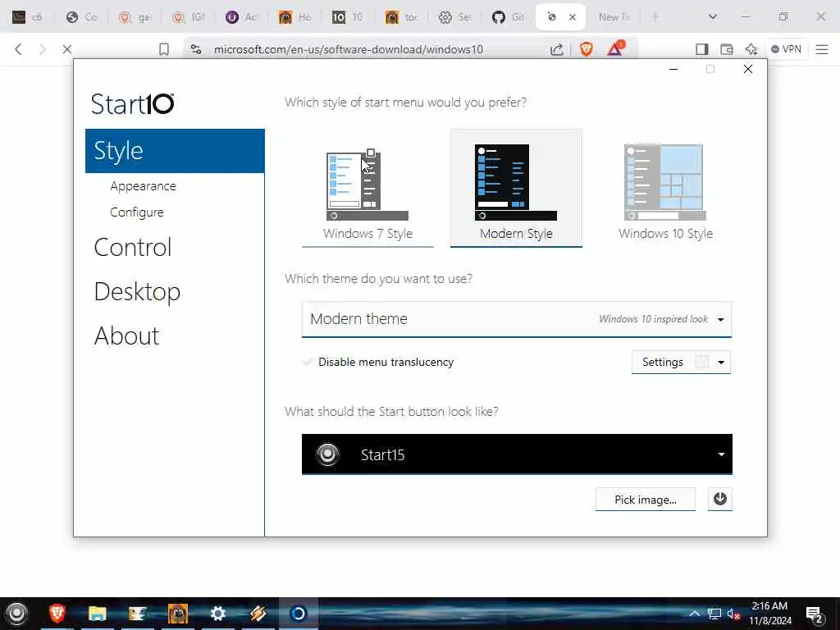Stop loading the page
840x630 pixels.
(x=67, y=49)
